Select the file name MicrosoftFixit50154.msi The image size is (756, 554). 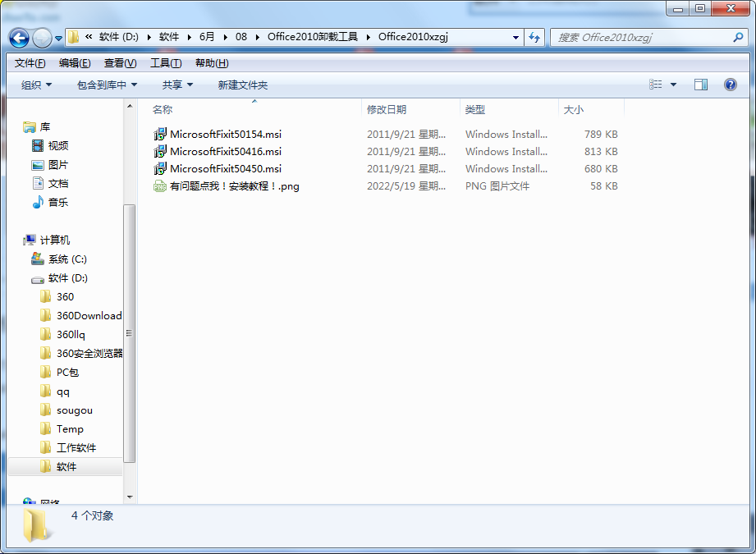pyautogui.click(x=226, y=135)
